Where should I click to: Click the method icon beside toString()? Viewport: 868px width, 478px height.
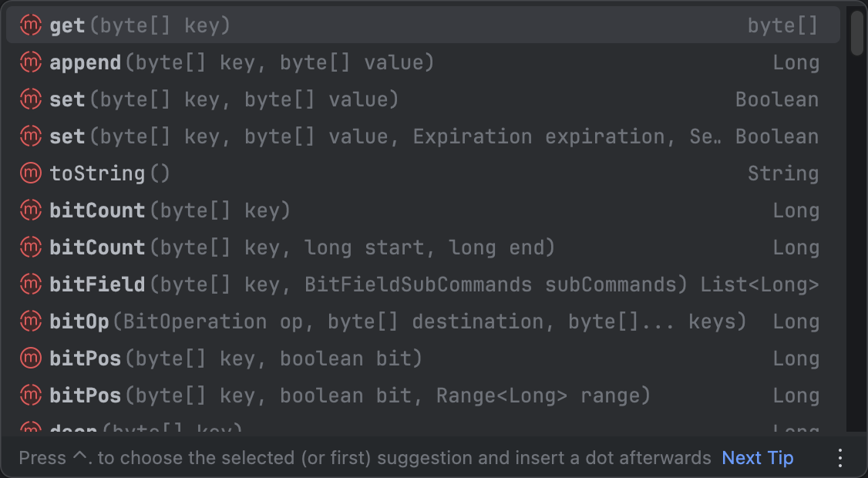tap(30, 173)
